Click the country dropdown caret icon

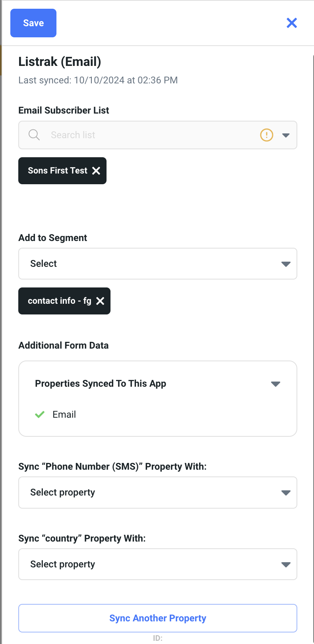pyautogui.click(x=286, y=565)
